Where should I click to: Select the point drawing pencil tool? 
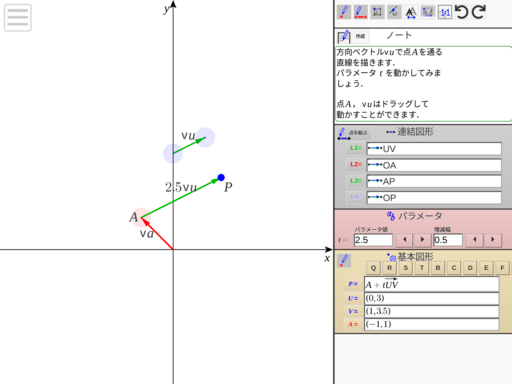click(344, 12)
